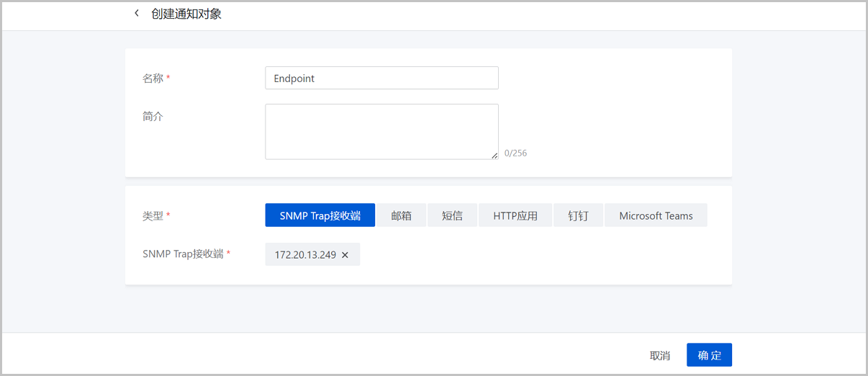Click the 创建通知对象 page title

[186, 14]
